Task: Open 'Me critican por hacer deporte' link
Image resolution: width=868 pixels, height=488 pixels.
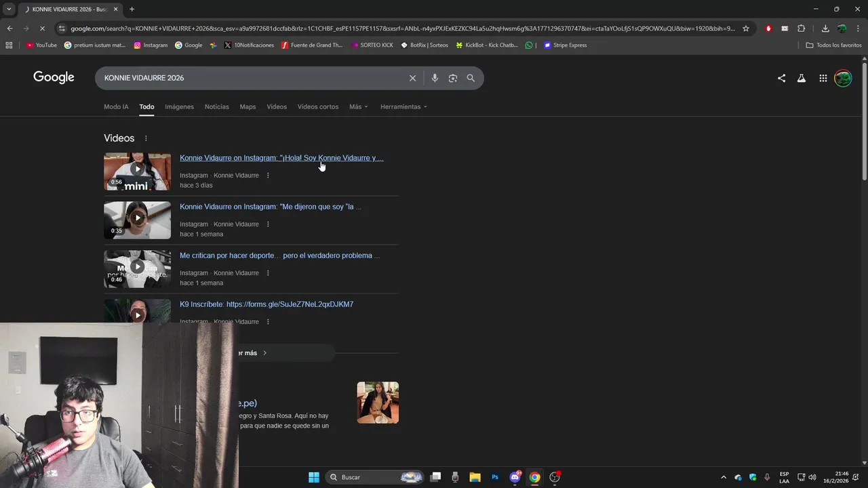Action: coord(279,256)
